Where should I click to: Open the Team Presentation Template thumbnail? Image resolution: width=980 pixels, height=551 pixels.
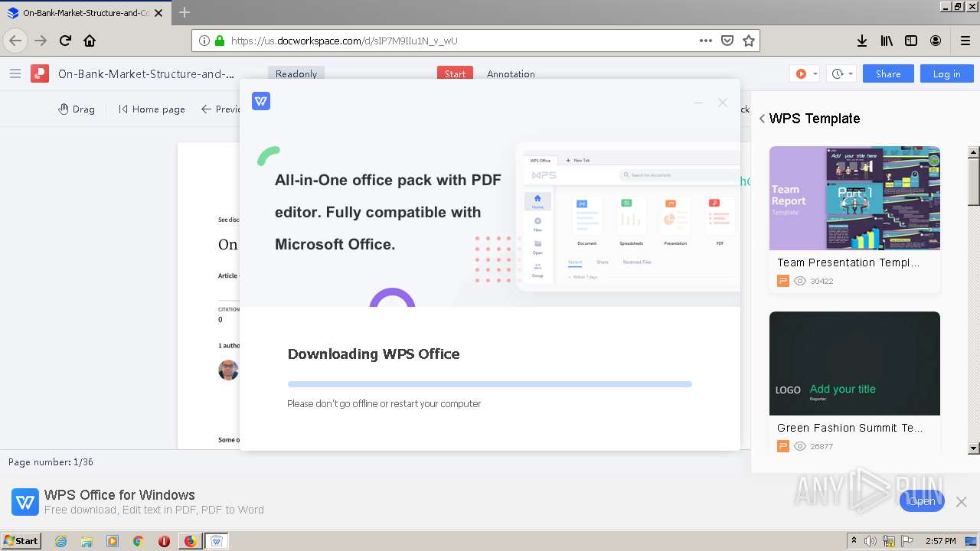click(x=854, y=198)
